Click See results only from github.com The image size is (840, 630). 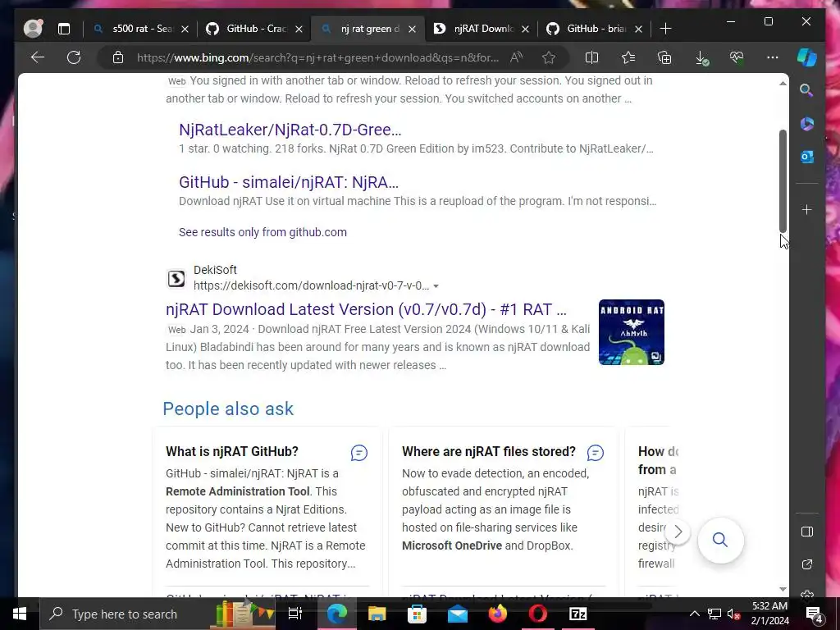[x=262, y=232]
